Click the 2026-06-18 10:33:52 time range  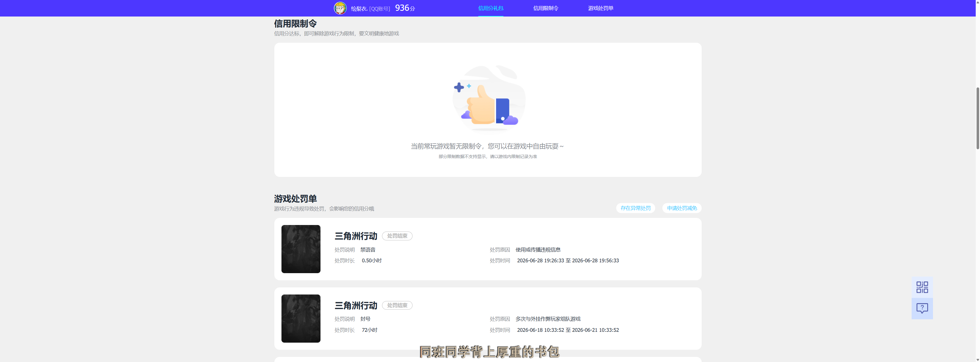(x=568, y=330)
